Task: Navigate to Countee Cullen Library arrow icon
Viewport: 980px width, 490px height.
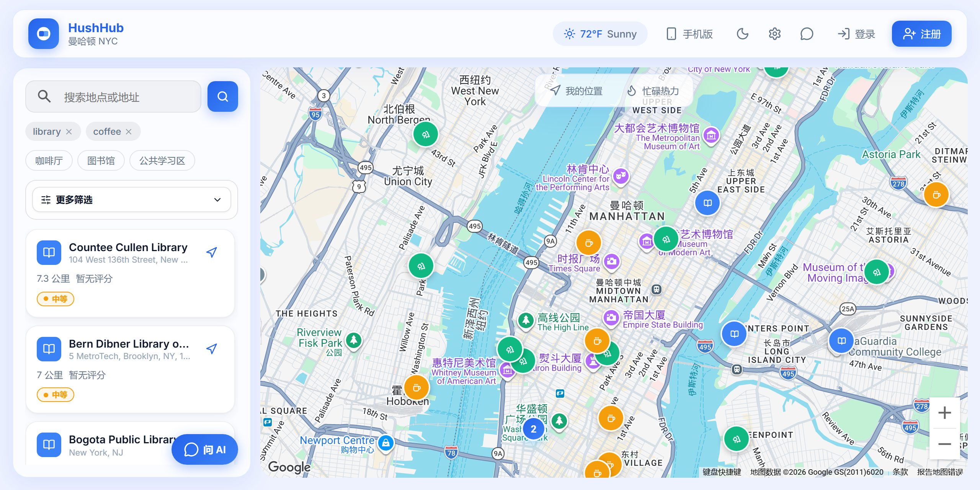Action: pos(212,252)
